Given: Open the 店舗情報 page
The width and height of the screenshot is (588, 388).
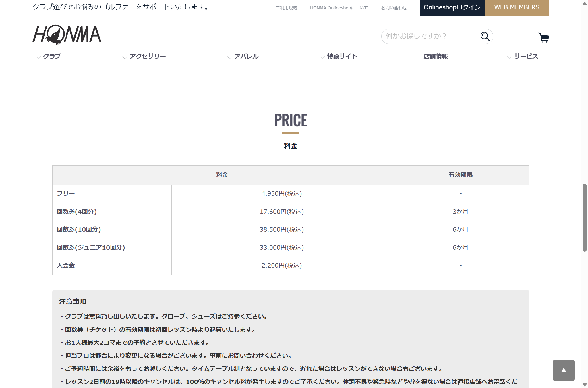Looking at the screenshot, I should (436, 56).
